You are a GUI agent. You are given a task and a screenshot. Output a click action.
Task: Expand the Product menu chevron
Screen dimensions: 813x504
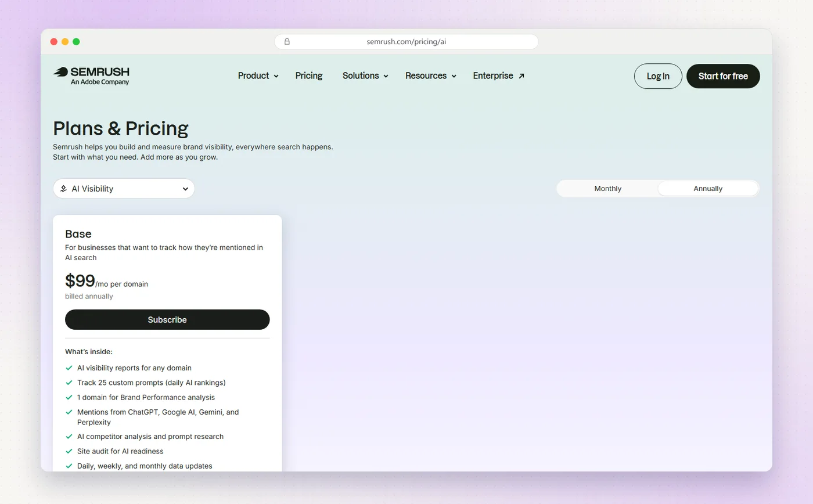276,76
